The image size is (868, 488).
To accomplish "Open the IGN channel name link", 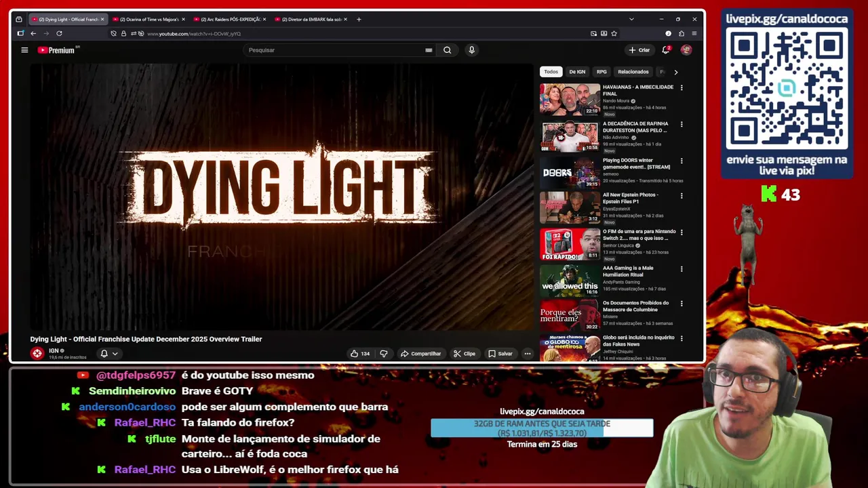I will (x=54, y=350).
